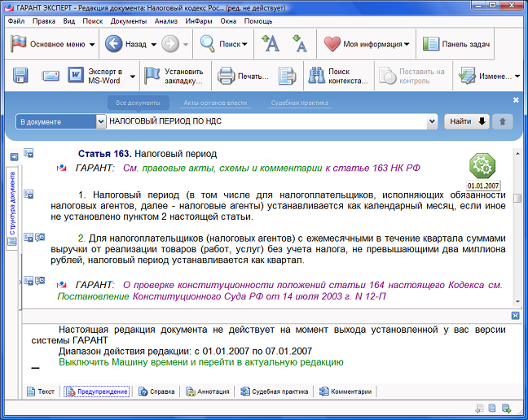This screenshot has width=528, height=420.
Task: Click the save diskette icon
Action: click(21, 77)
